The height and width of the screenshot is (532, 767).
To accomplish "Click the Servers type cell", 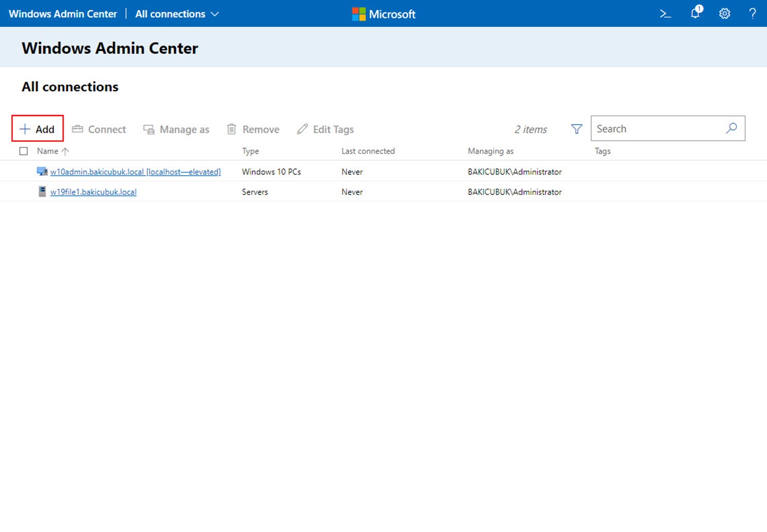I will (255, 192).
